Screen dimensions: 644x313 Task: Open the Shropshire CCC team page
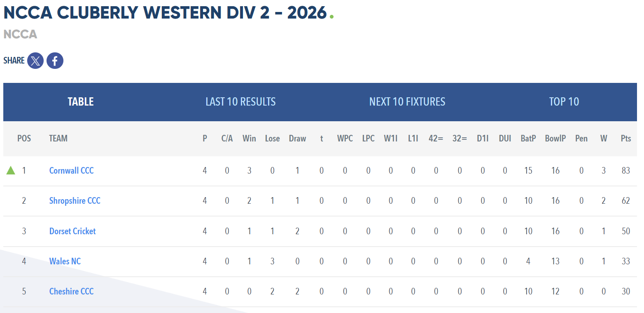tap(75, 201)
